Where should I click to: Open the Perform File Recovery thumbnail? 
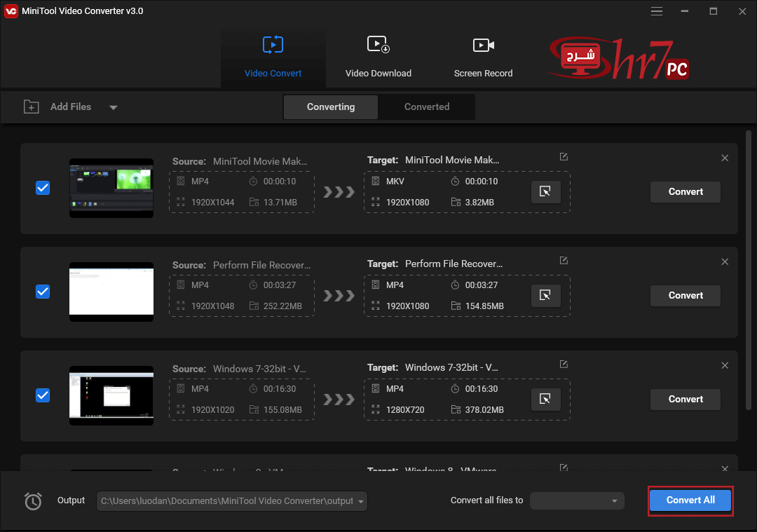coord(111,292)
